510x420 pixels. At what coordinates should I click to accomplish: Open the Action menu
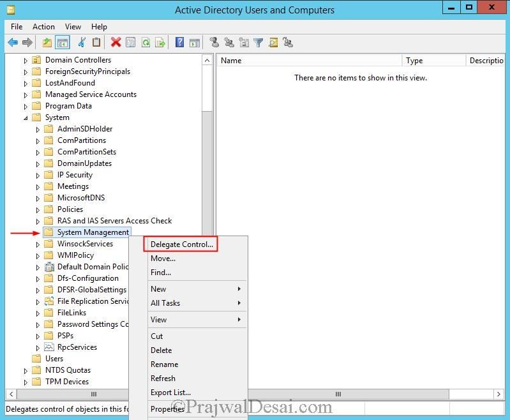click(x=43, y=27)
